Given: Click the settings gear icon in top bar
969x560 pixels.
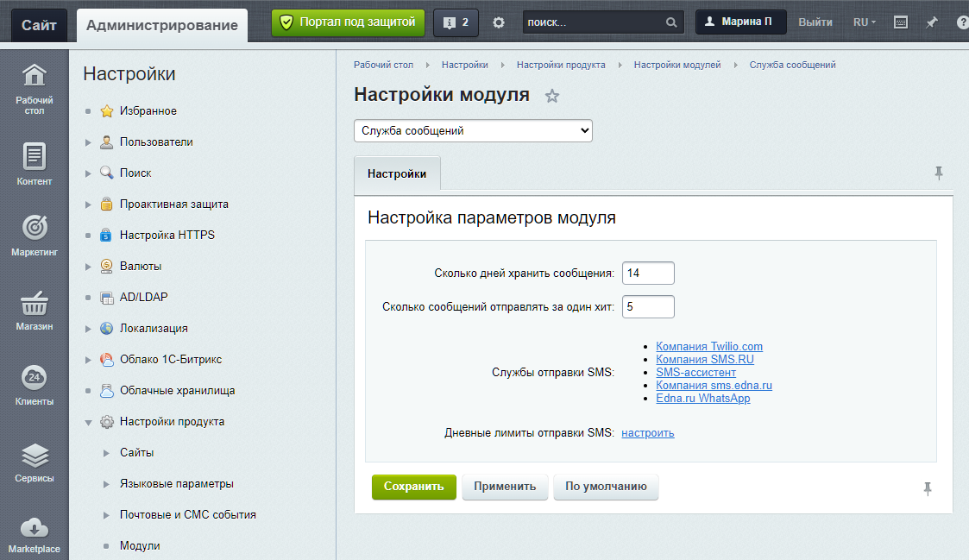Looking at the screenshot, I should click(499, 22).
